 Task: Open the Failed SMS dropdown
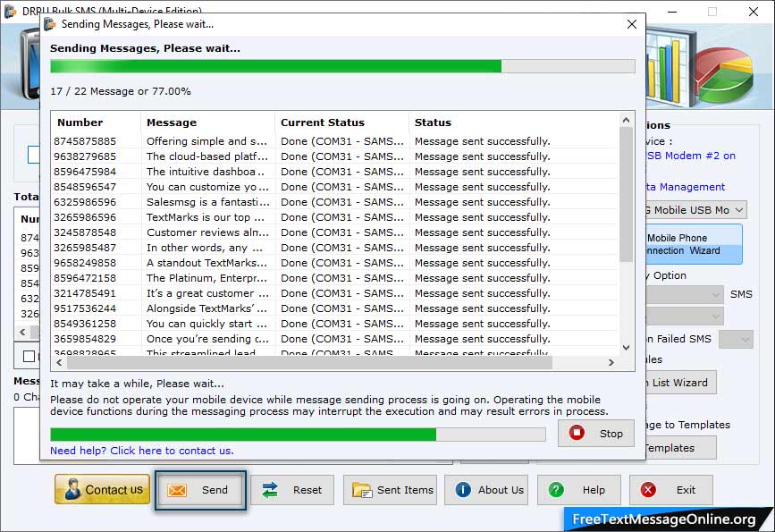(736, 339)
